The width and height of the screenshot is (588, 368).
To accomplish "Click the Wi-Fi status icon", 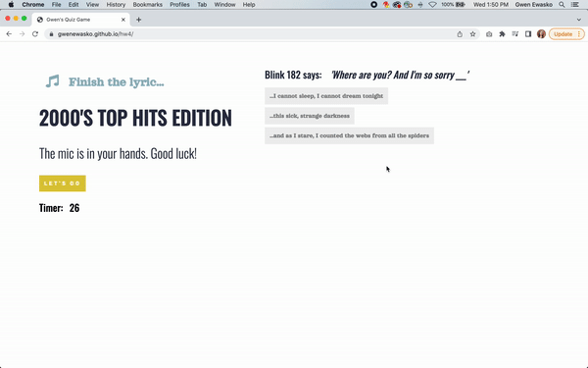I will (x=432, y=5).
